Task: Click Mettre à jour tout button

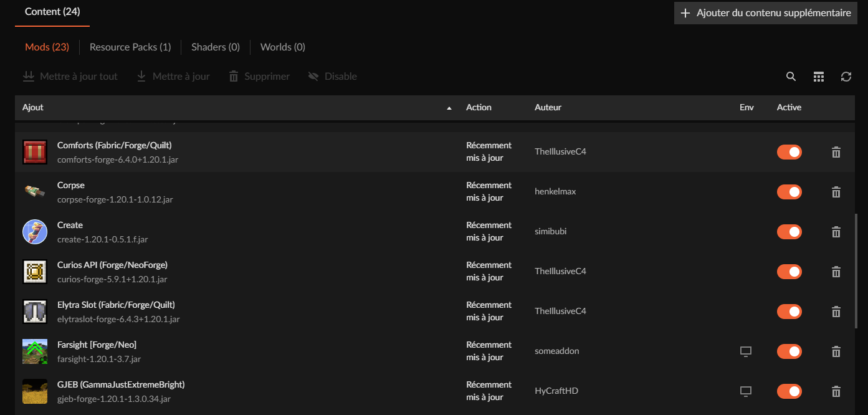Action: [x=70, y=77]
